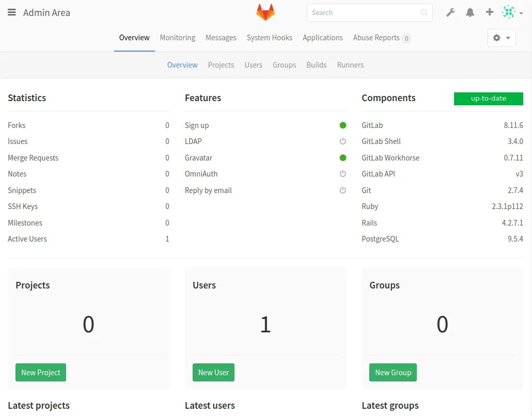Viewport: 532px width, 416px height.
Task: Switch to the Monitoring tab
Action: point(178,38)
